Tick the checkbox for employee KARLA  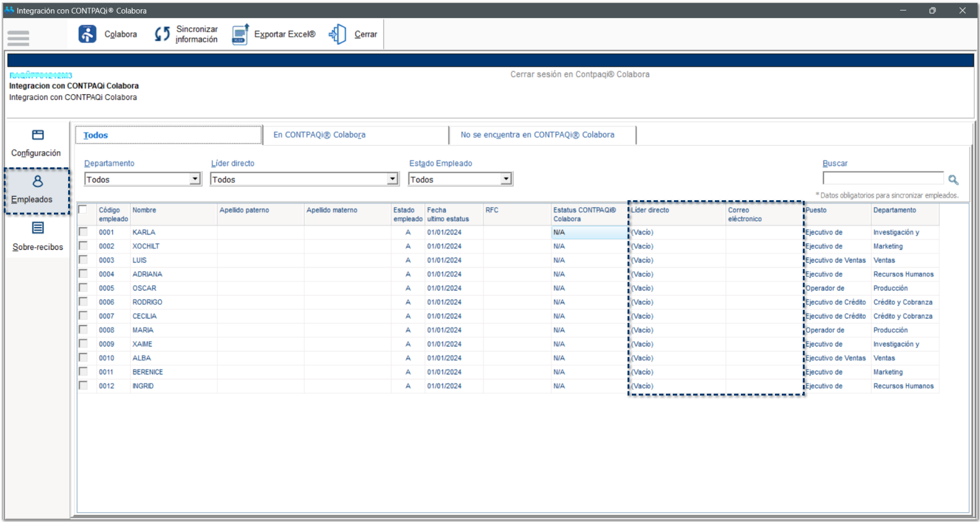point(83,232)
